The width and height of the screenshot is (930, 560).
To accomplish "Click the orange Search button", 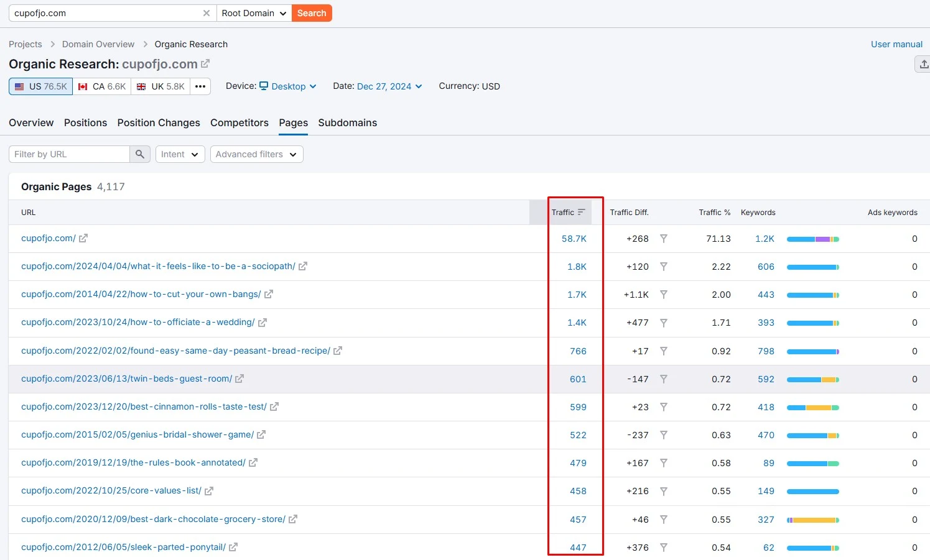I will pyautogui.click(x=312, y=13).
